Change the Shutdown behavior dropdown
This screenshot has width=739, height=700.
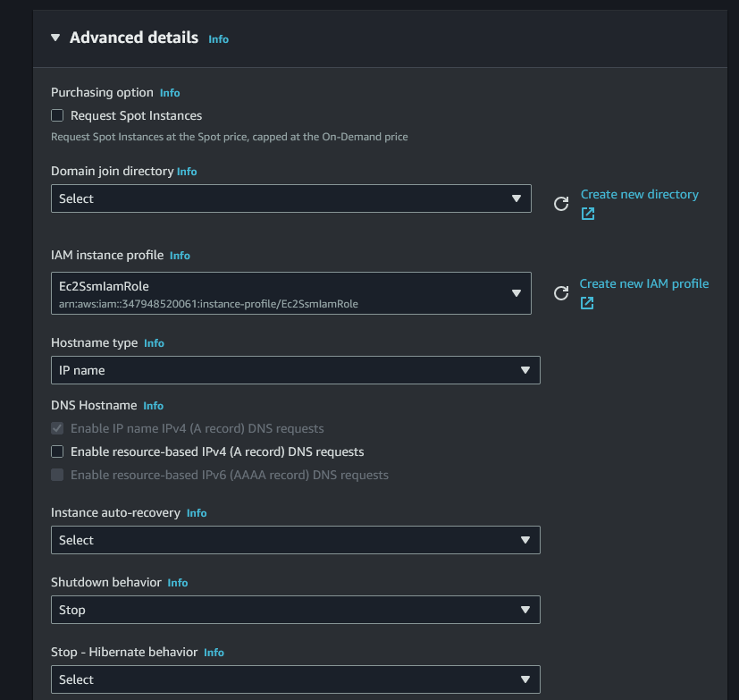coord(295,610)
